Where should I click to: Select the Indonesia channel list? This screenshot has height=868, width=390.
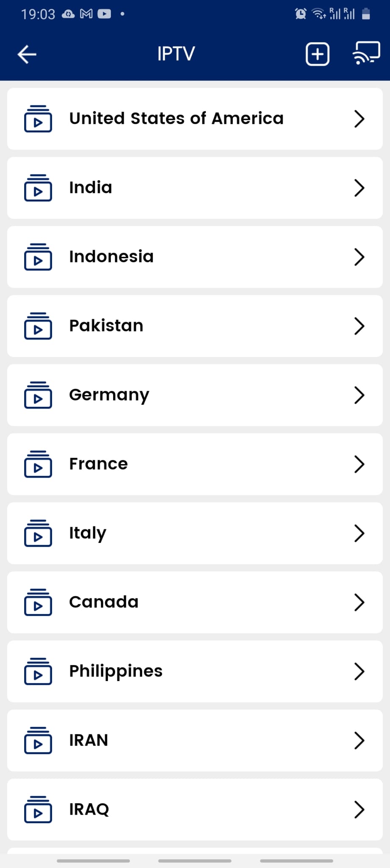point(111,257)
